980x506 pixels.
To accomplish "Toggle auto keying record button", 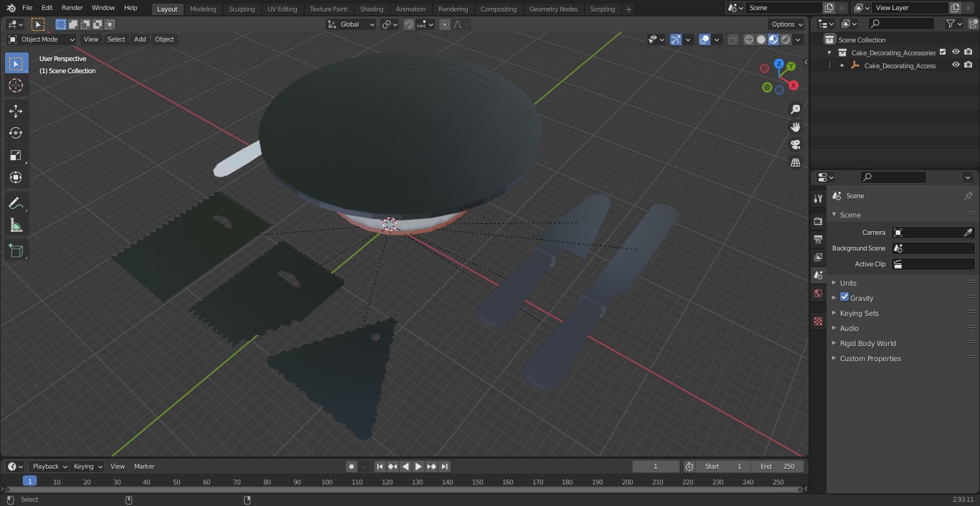I will click(x=352, y=467).
